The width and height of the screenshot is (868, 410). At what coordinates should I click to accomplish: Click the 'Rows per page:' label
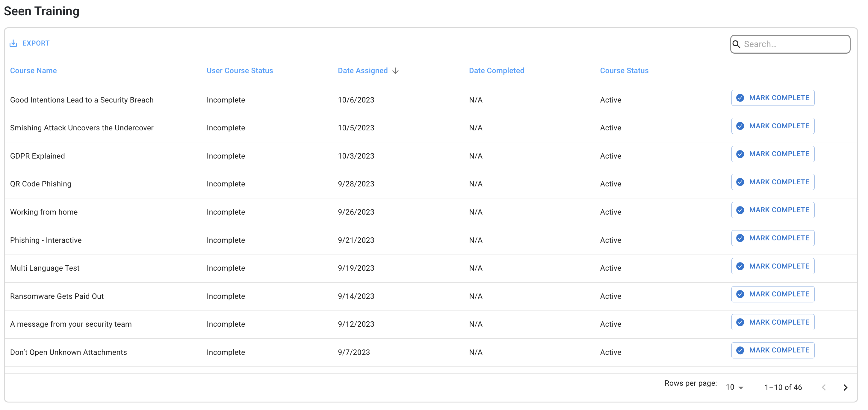tap(691, 383)
